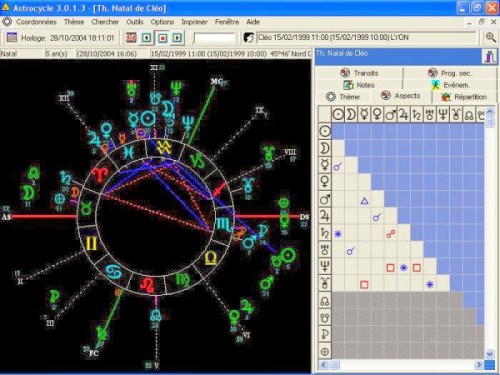Screen dimensions: 500x375
Task: Click the Sun column header in aspects grid
Action: pyautogui.click(x=338, y=115)
